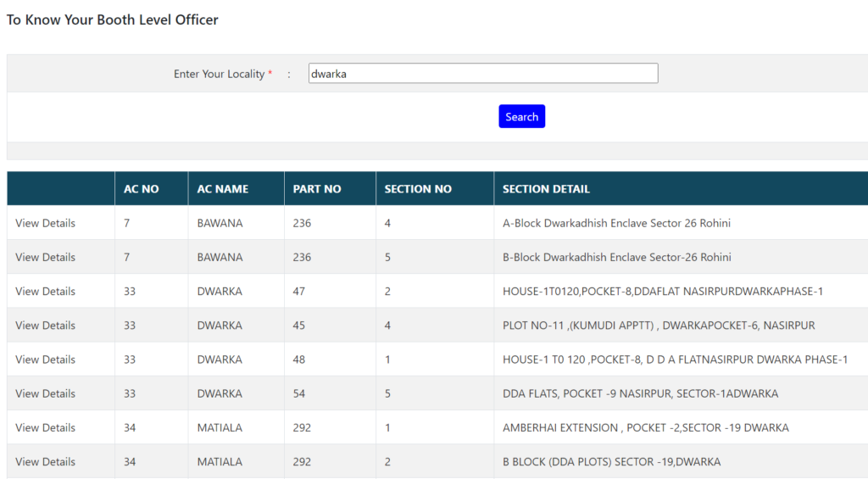
Task: Open View Details for Bawana section 4
Action: (x=46, y=223)
